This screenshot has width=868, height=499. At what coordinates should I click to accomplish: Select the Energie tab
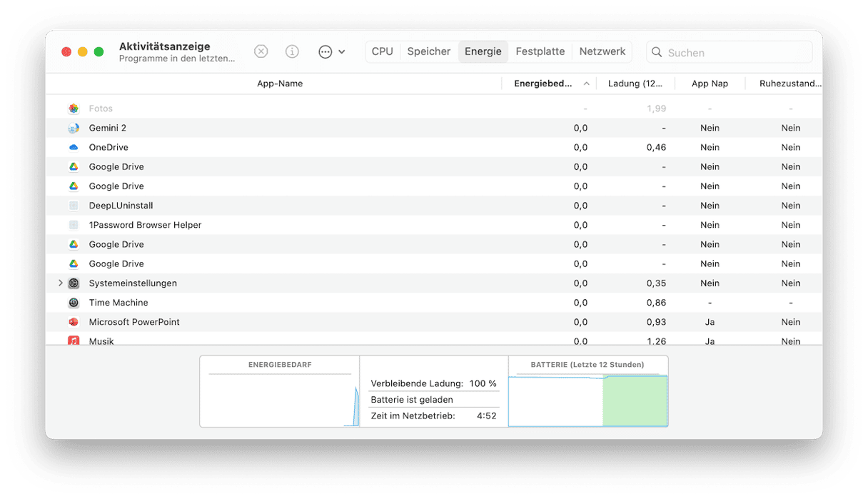click(x=483, y=51)
